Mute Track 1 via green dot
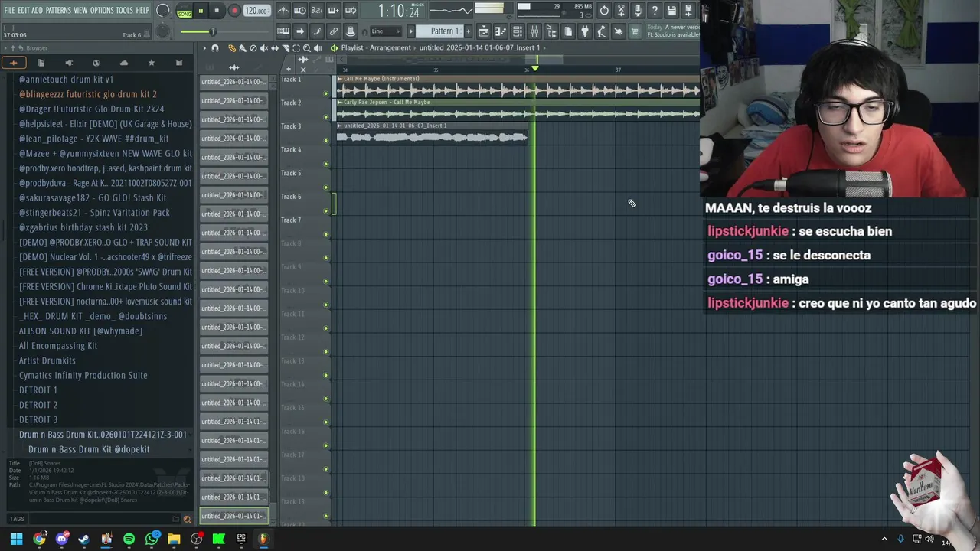Image resolution: width=980 pixels, height=551 pixels. click(x=325, y=93)
